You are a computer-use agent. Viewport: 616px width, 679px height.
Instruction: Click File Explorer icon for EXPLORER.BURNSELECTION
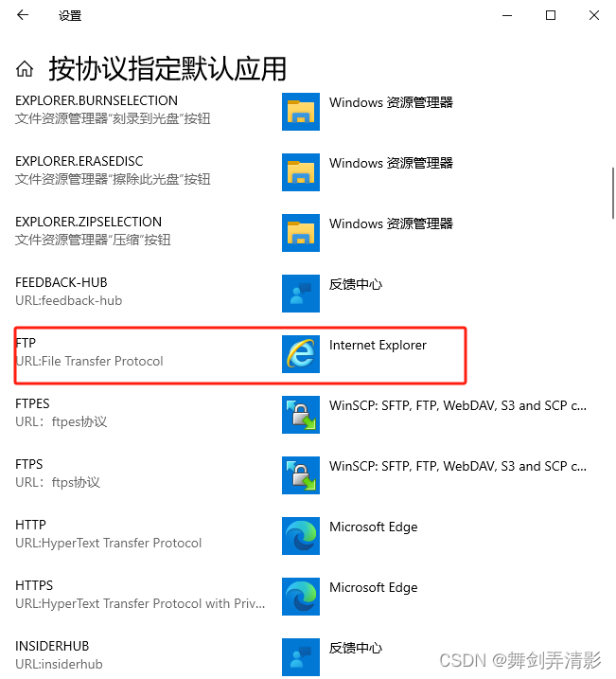301,112
